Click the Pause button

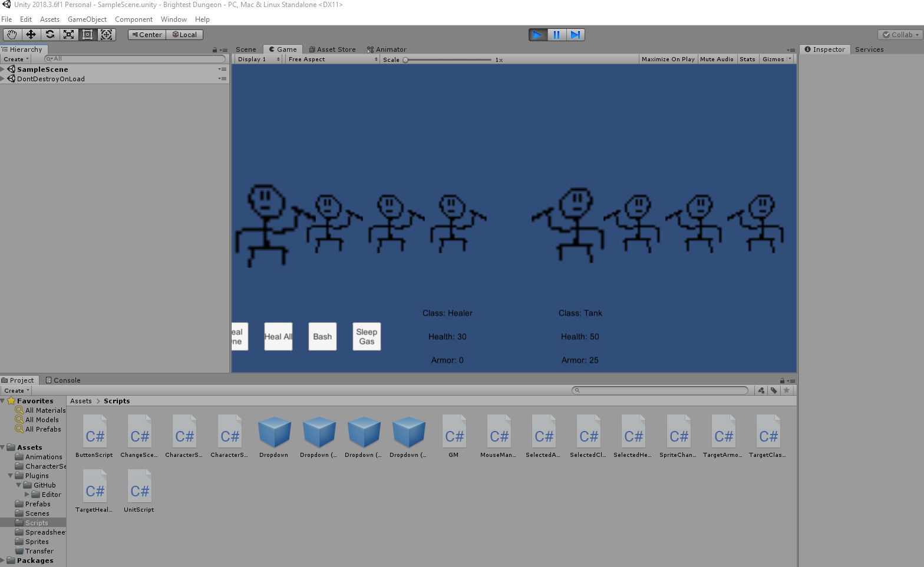pos(556,35)
